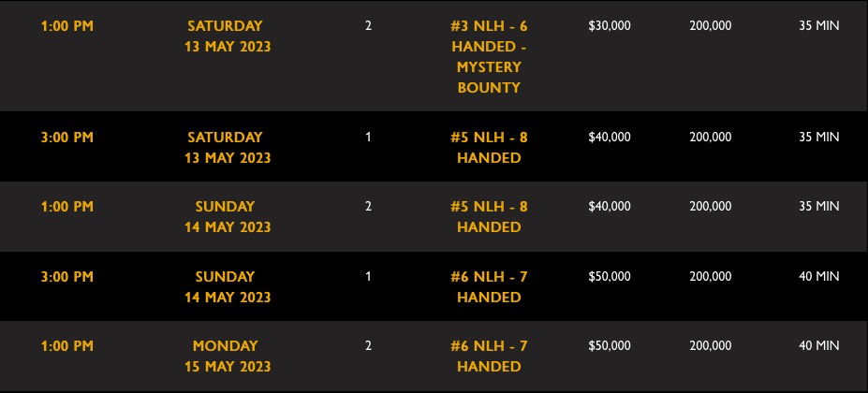Click 40 MIN in Sunday's #6 NLH row
This screenshot has height=393, width=868.
click(818, 276)
